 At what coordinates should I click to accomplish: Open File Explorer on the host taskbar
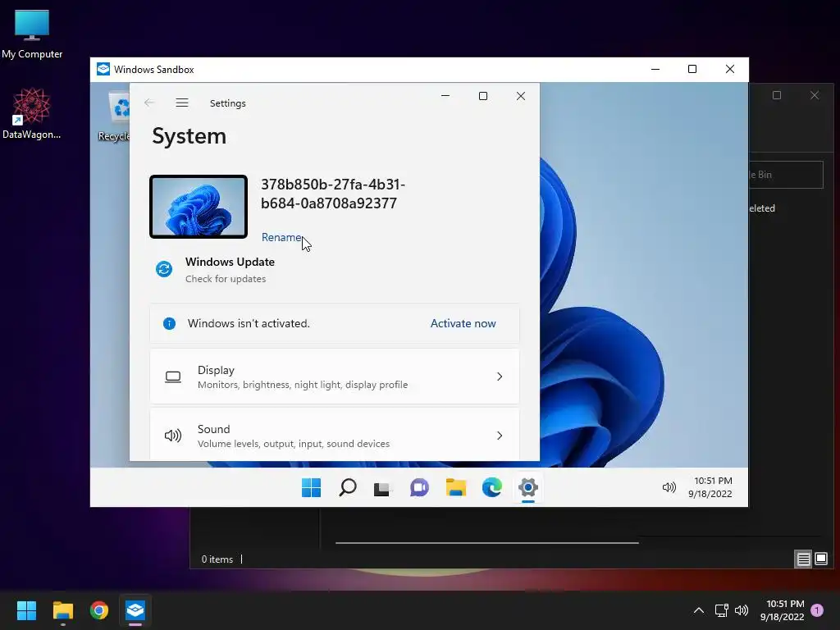62,610
